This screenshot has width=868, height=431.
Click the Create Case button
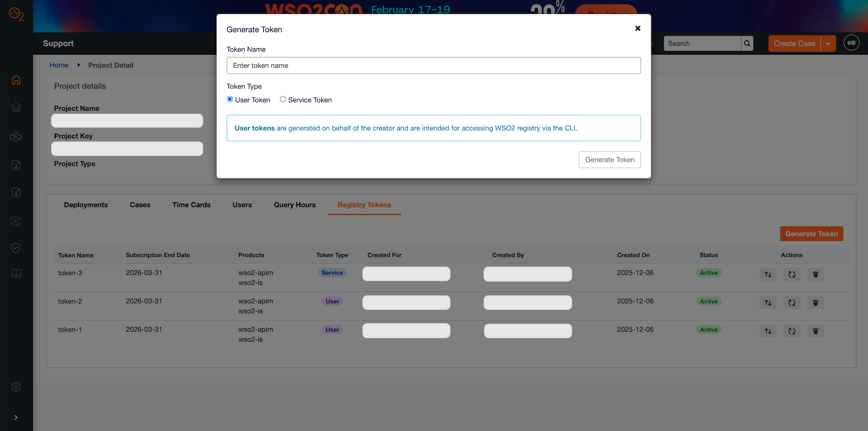point(794,44)
